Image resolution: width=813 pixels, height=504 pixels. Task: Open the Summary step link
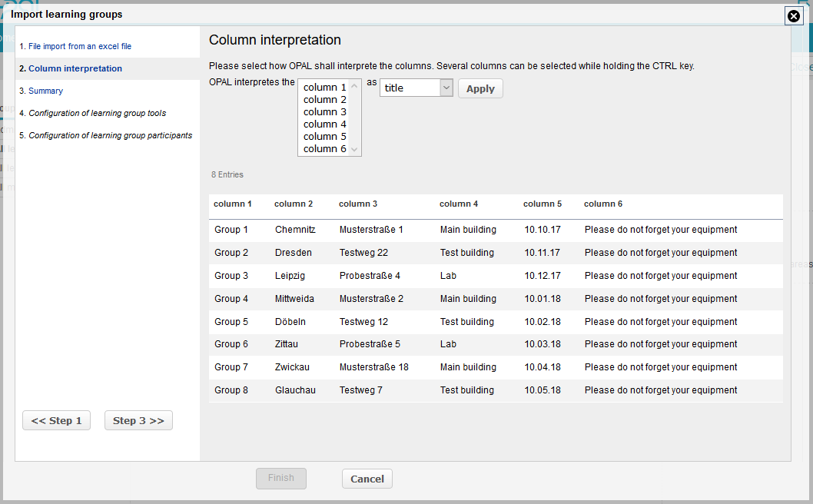pyautogui.click(x=45, y=91)
